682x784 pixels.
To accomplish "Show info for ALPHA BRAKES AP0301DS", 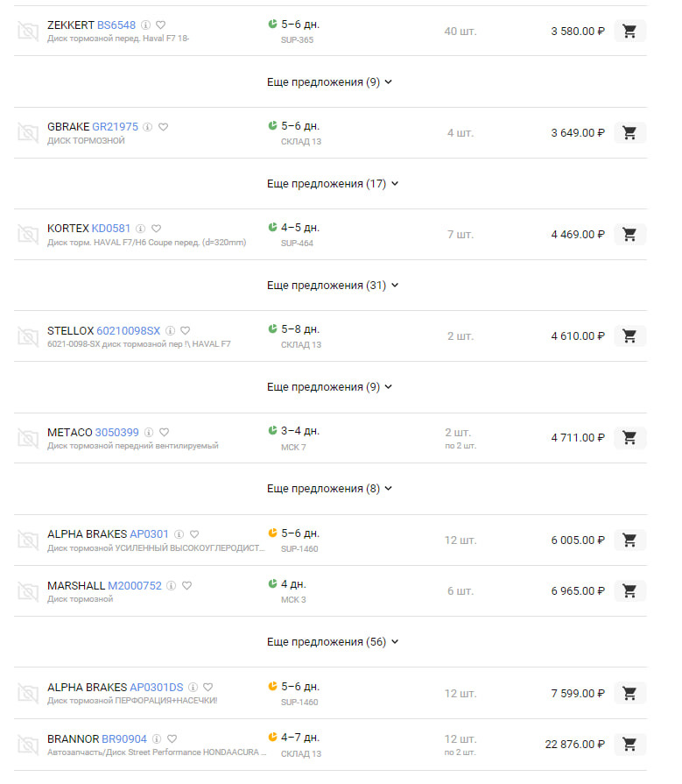I will click(193, 688).
